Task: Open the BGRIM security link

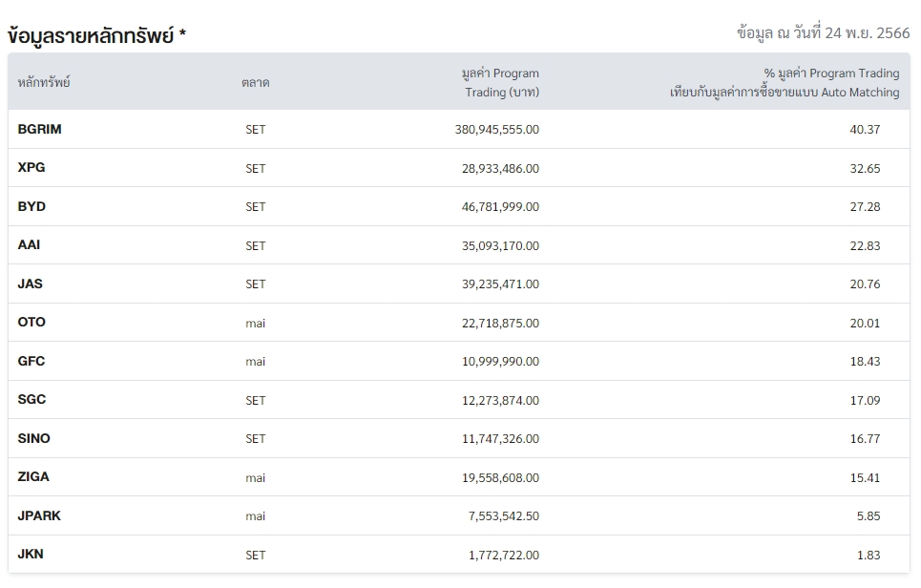Action: click(x=39, y=129)
